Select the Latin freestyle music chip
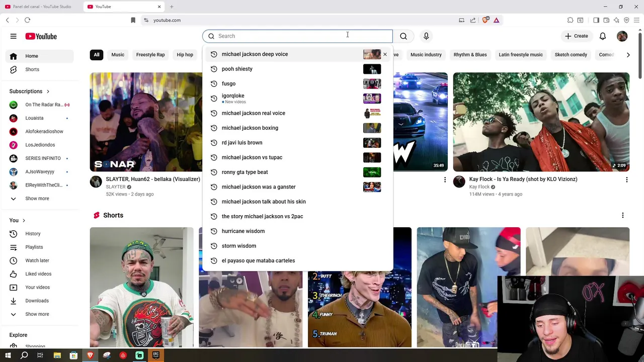Image resolution: width=644 pixels, height=362 pixels. point(521,55)
